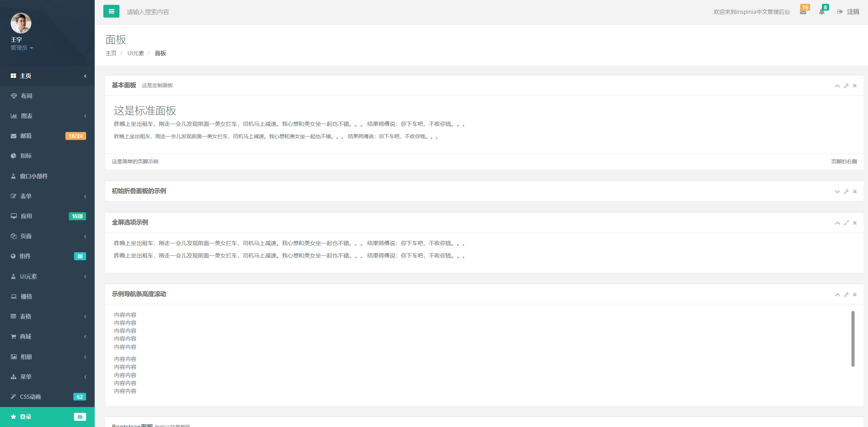
Task: Click the 商城 shopping cart icon
Action: pyautogui.click(x=13, y=336)
